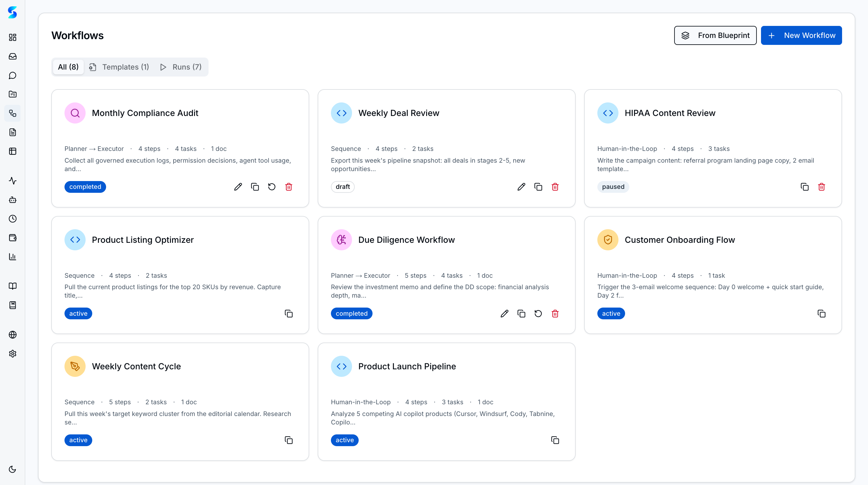Rerun the Monthly Compliance Audit workflow
The image size is (868, 485).
click(272, 186)
